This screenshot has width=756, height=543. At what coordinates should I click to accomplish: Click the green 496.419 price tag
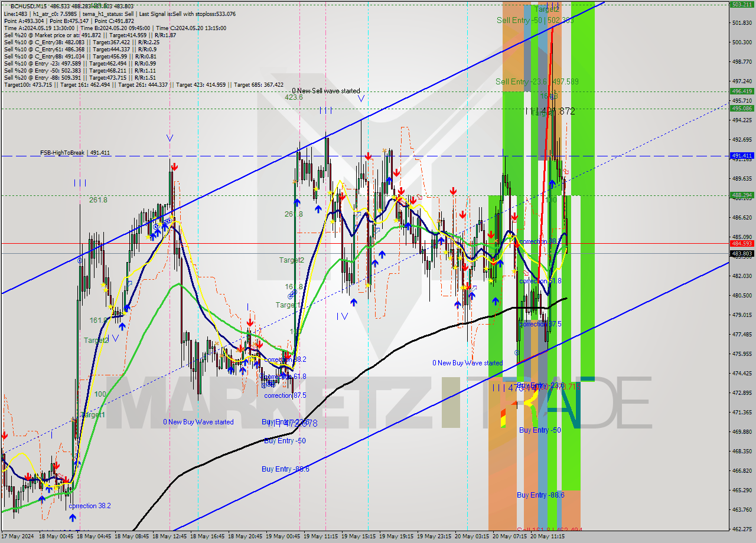(x=742, y=91)
